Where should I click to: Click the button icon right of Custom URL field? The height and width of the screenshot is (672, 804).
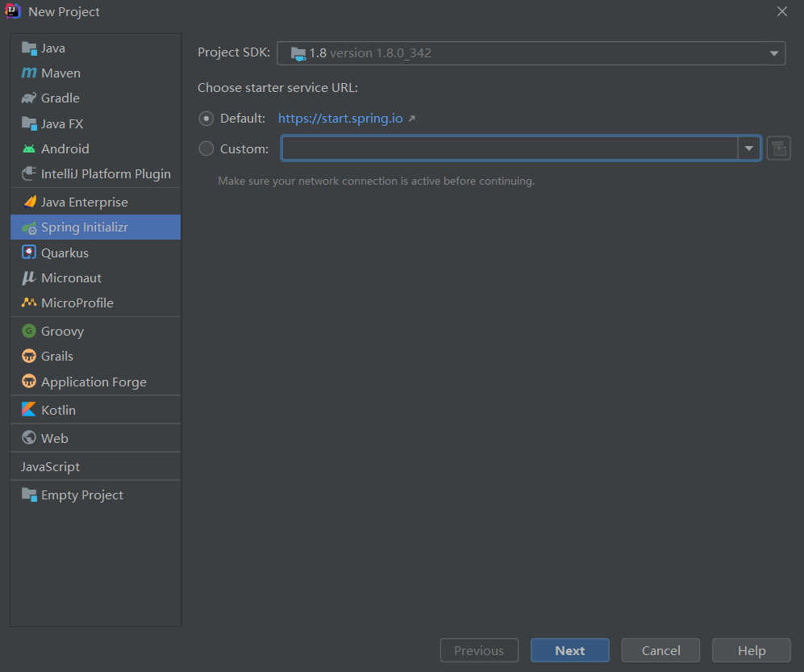pyautogui.click(x=778, y=148)
